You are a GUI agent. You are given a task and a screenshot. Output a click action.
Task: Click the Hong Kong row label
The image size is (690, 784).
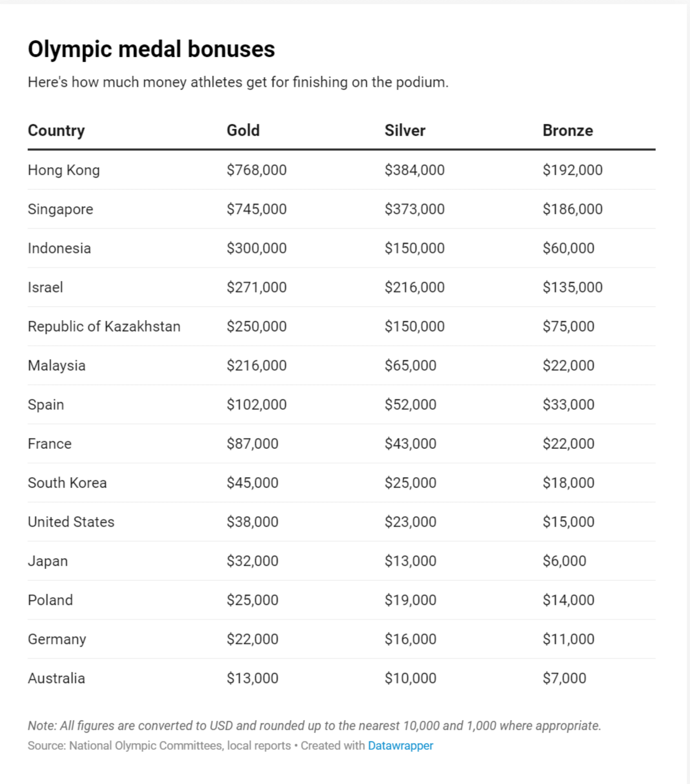click(x=64, y=170)
